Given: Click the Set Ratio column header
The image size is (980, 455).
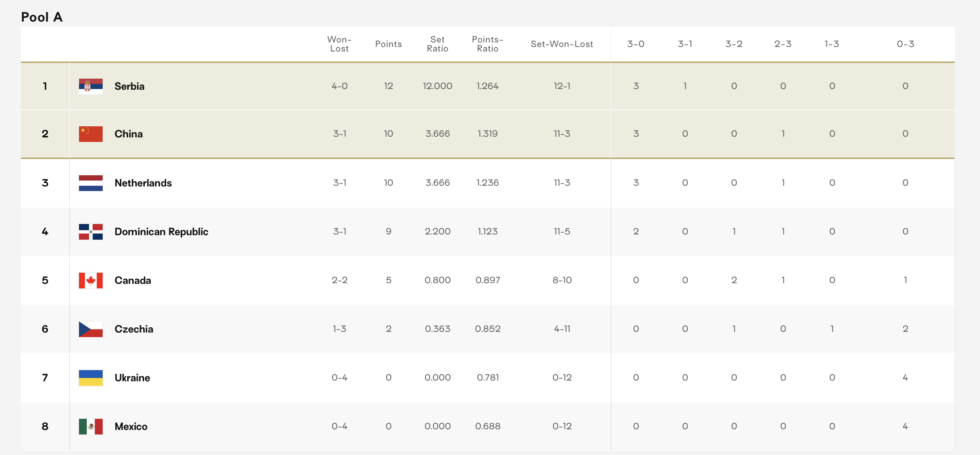Looking at the screenshot, I should [437, 44].
